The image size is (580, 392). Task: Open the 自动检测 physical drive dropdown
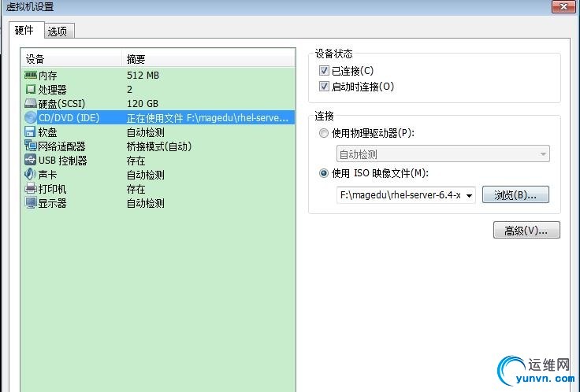pos(443,153)
